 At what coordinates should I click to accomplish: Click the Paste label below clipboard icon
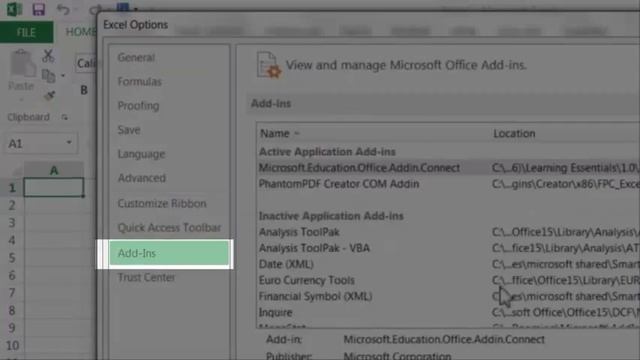click(x=21, y=86)
